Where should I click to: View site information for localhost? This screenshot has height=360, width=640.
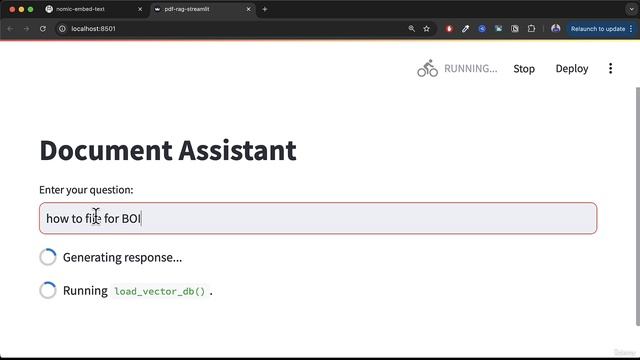point(62,29)
